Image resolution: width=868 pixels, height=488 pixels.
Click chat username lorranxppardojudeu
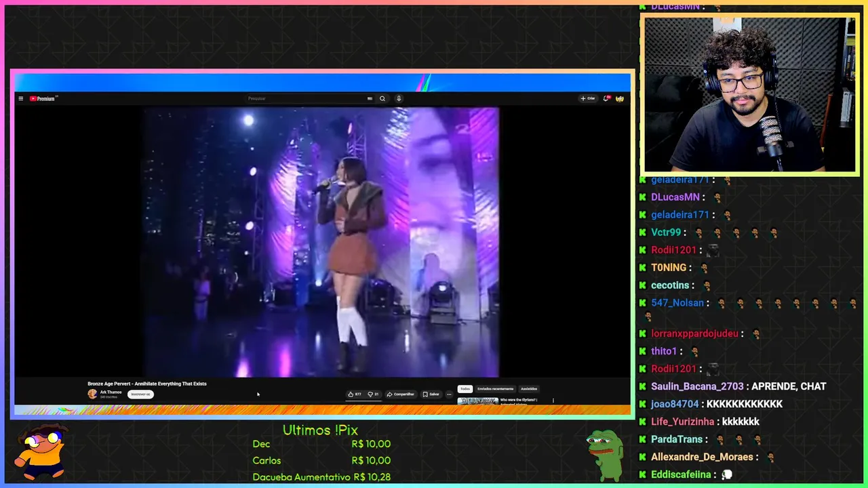coord(694,333)
